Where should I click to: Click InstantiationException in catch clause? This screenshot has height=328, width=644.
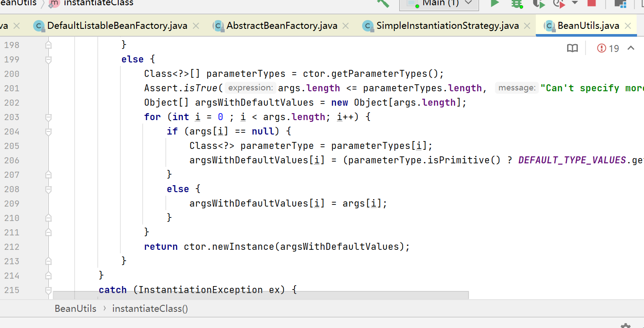[201, 290]
